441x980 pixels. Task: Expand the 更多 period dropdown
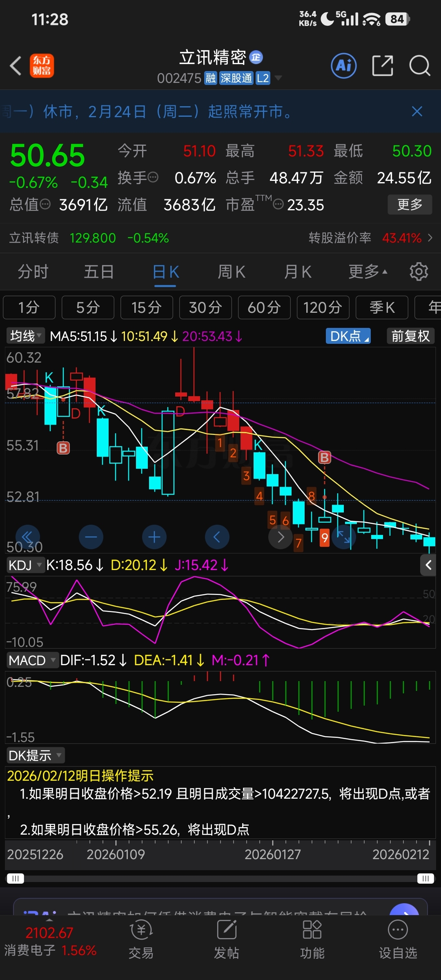368,272
